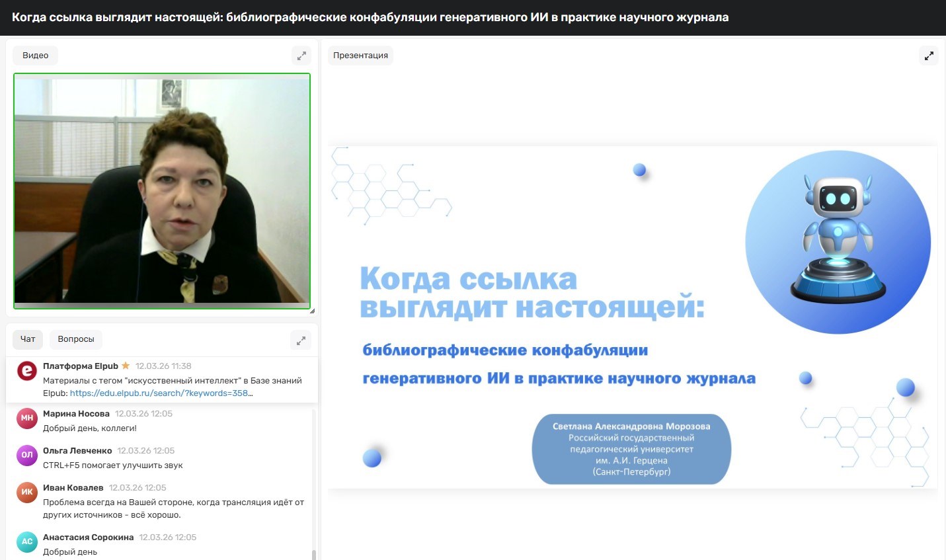This screenshot has width=946, height=560.
Task: Click Анастасия Сорокина's АС avatar
Action: (x=27, y=541)
